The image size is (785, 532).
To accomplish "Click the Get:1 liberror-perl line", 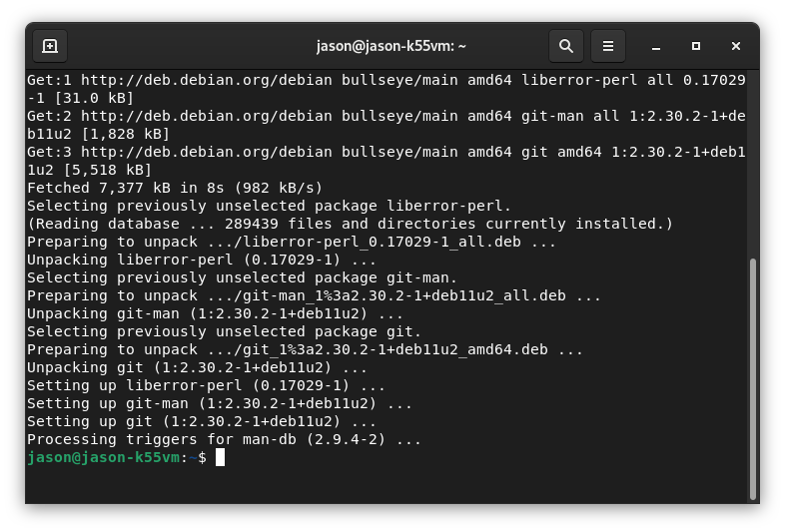I will click(386, 89).
